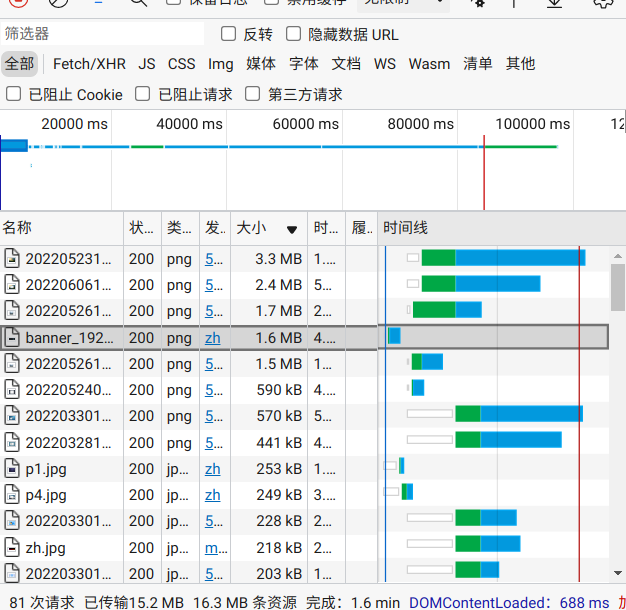Select the Img resource type filter
The image size is (626, 610).
tap(220, 64)
